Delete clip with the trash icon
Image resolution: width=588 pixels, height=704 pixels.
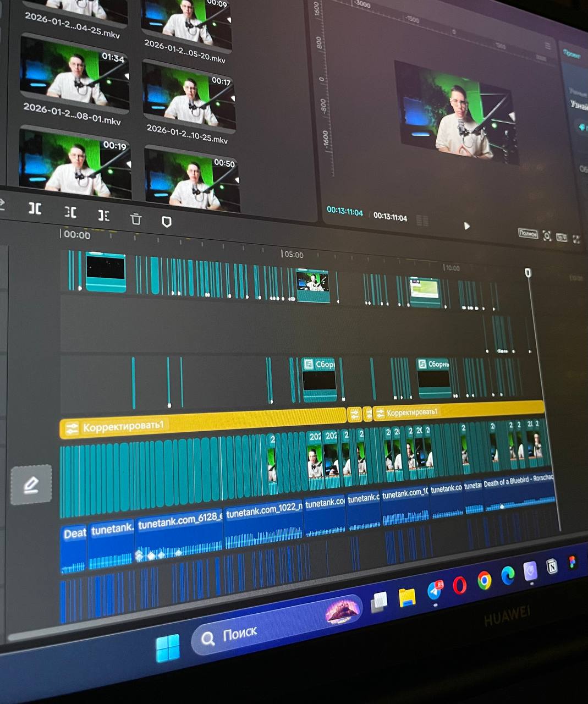(136, 219)
